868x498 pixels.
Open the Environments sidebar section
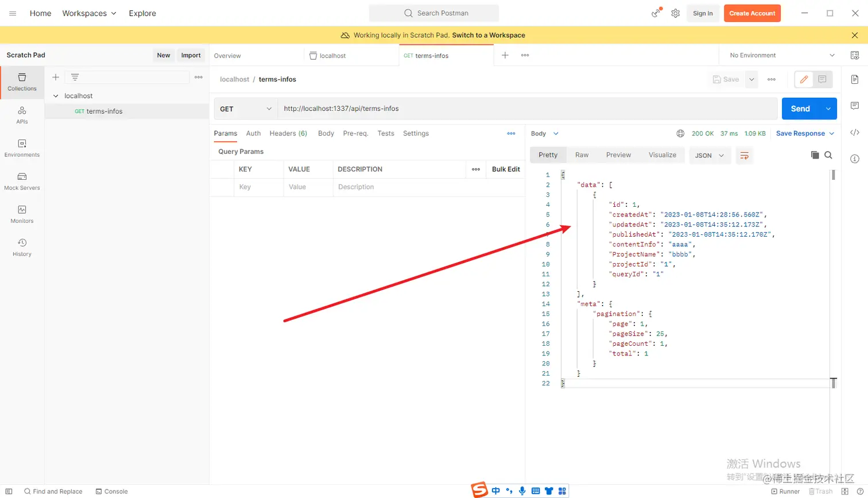22,148
